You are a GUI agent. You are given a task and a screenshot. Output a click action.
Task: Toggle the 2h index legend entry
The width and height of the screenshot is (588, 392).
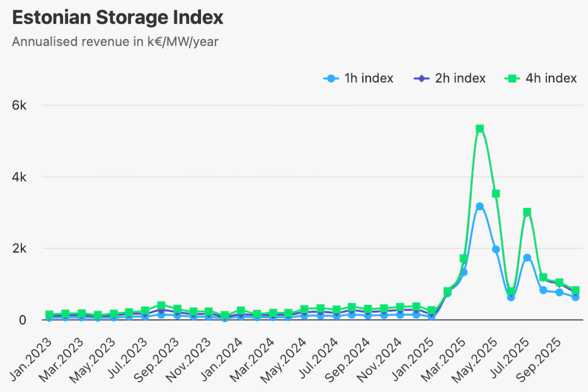click(450, 78)
